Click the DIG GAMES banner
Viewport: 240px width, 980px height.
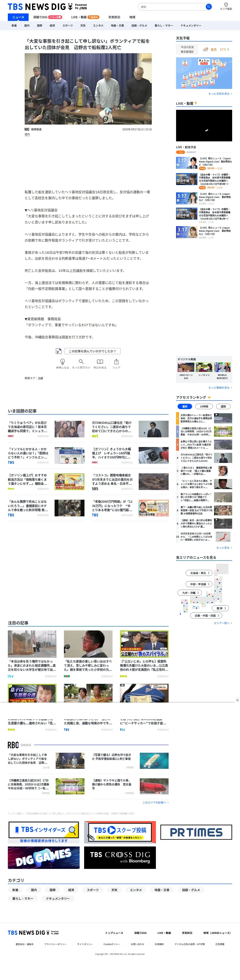pyautogui.click(x=44, y=857)
